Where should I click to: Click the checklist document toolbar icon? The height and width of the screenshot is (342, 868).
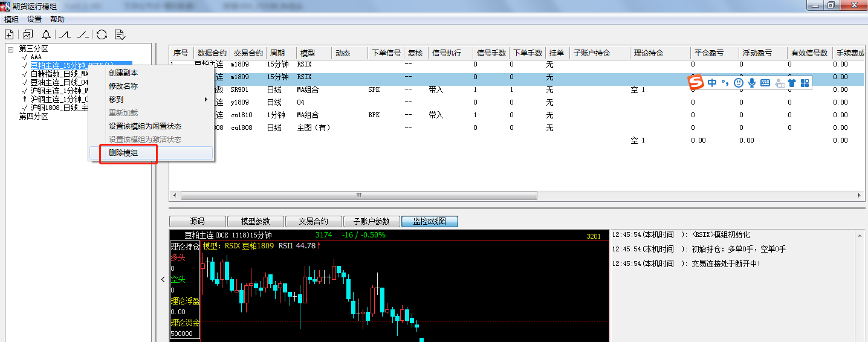click(119, 34)
